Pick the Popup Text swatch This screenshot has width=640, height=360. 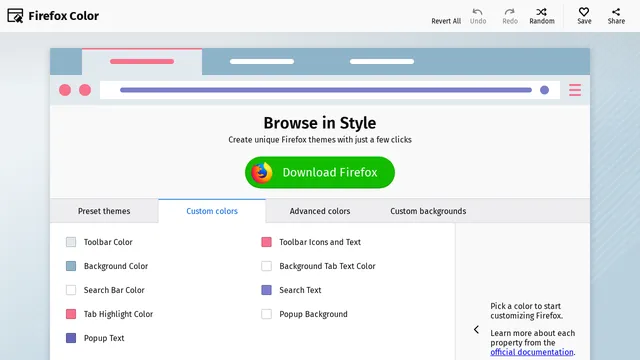71,338
